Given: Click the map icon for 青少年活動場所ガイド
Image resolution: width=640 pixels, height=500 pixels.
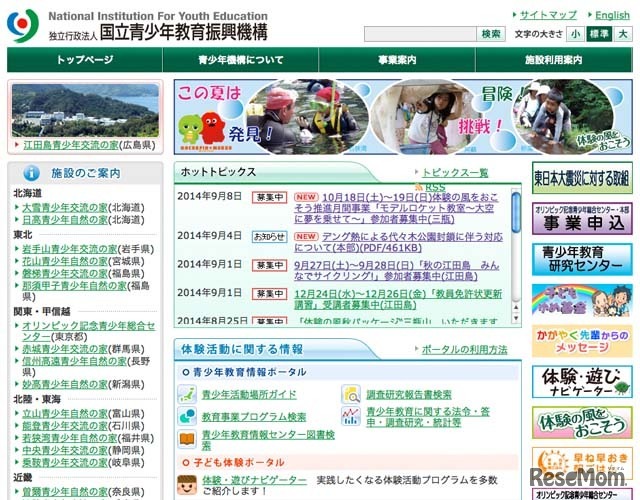Looking at the screenshot, I should [187, 394].
